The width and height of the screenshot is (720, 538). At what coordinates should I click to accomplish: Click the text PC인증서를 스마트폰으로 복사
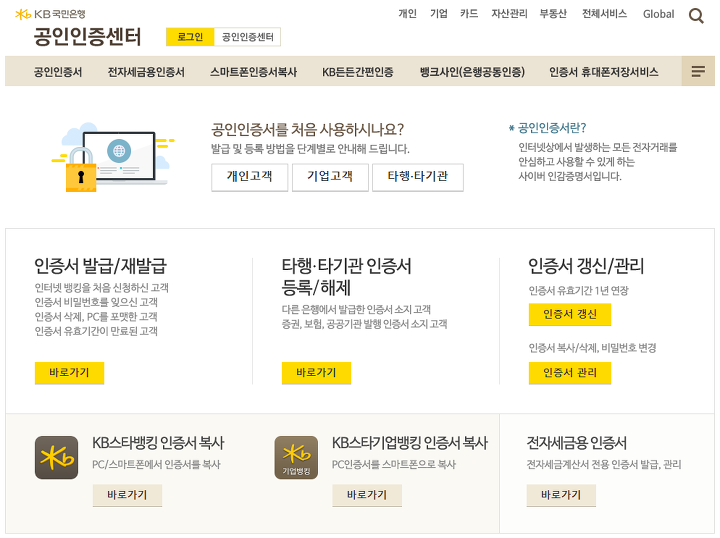coord(394,465)
